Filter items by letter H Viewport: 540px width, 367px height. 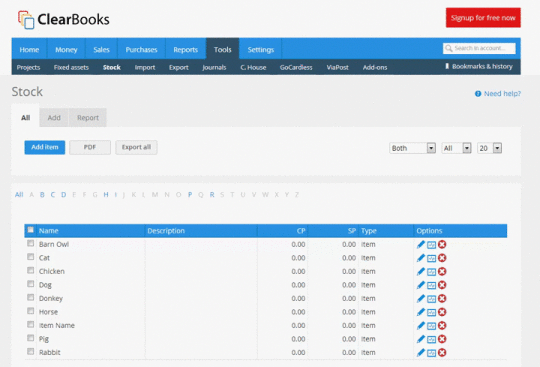pos(106,195)
